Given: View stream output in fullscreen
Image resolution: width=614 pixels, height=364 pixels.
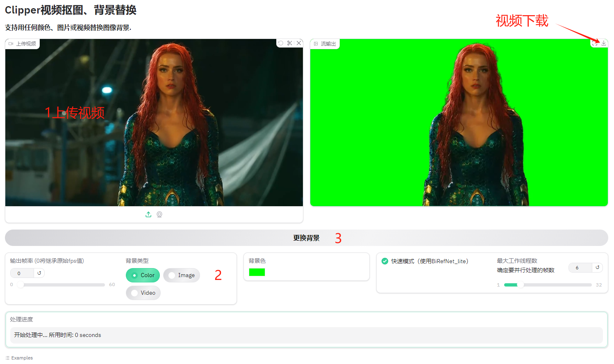Looking at the screenshot, I should click(595, 43).
